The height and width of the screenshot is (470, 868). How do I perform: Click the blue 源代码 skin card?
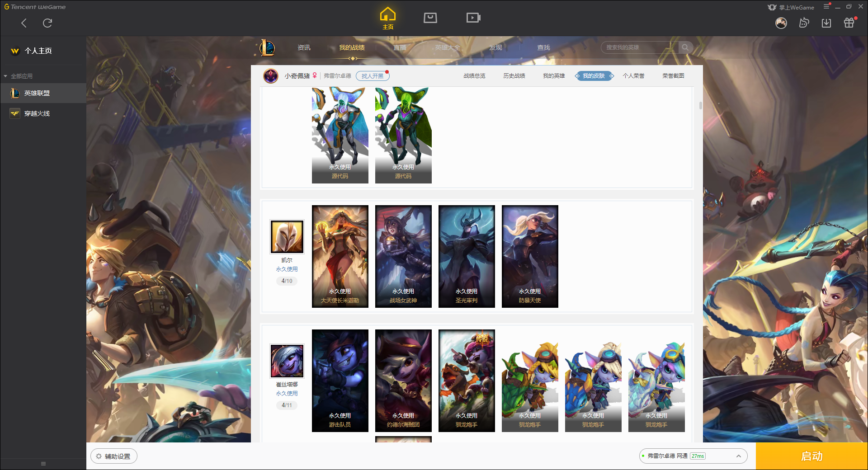340,135
